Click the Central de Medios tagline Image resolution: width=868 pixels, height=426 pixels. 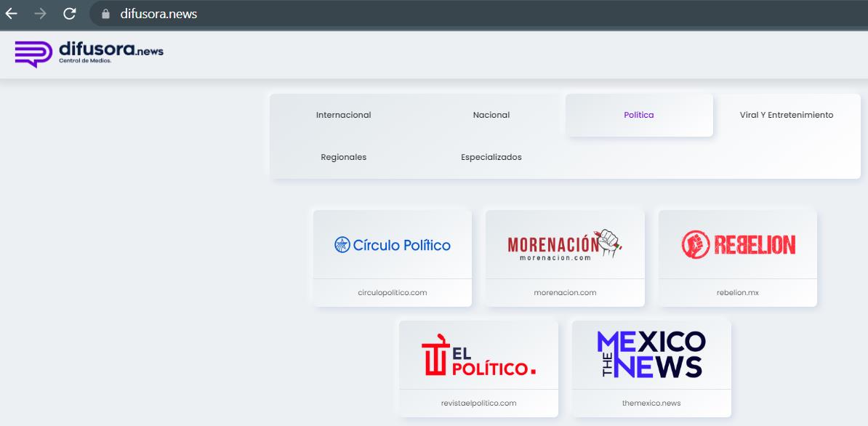(85, 61)
